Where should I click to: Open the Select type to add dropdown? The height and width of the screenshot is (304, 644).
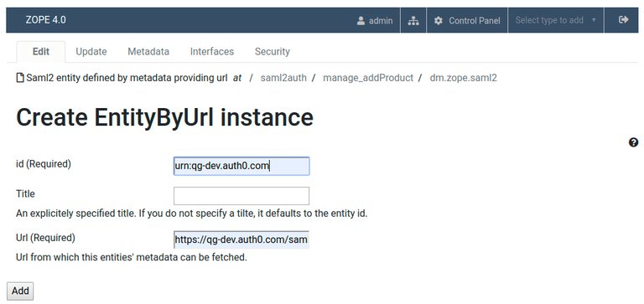[x=556, y=20]
